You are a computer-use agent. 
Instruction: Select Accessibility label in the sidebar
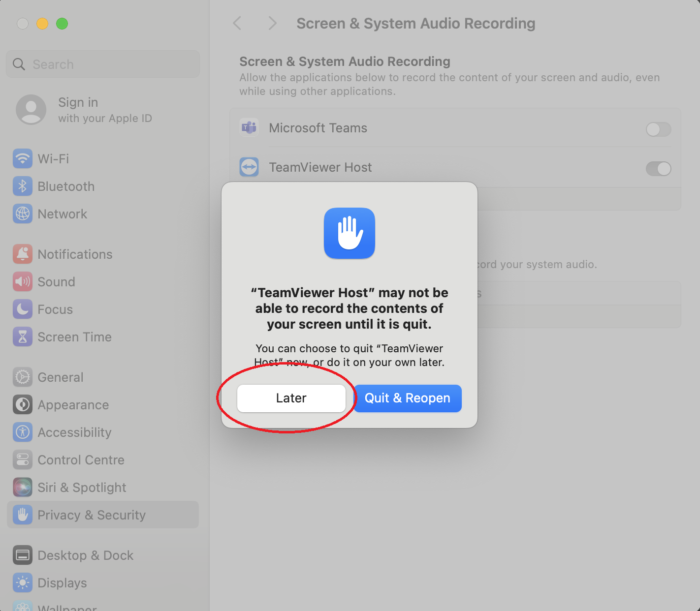(x=75, y=432)
